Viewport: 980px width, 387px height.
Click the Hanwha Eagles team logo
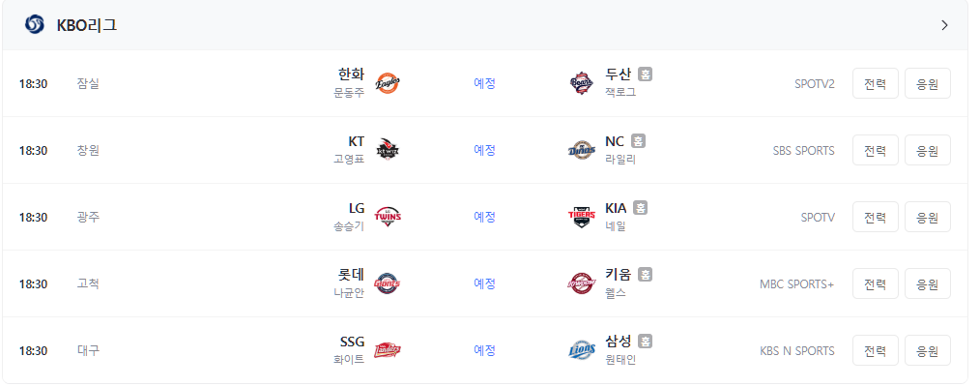pyautogui.click(x=388, y=83)
